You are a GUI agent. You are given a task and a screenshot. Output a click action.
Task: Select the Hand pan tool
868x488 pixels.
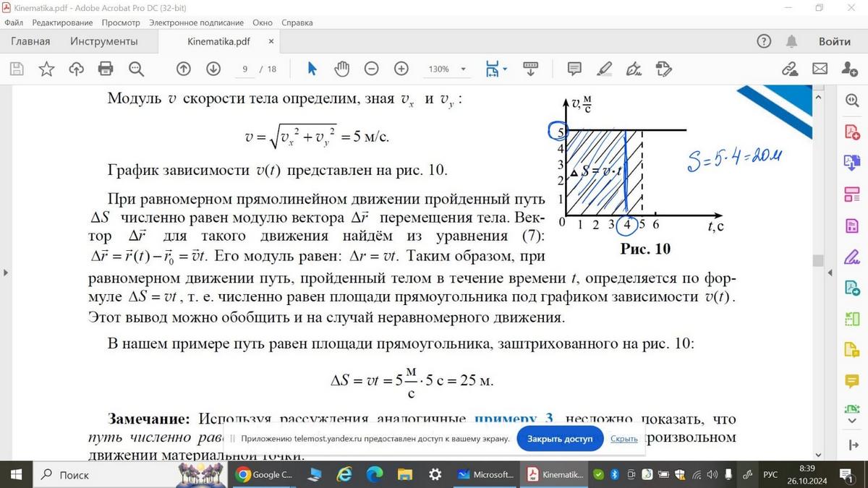pos(341,69)
